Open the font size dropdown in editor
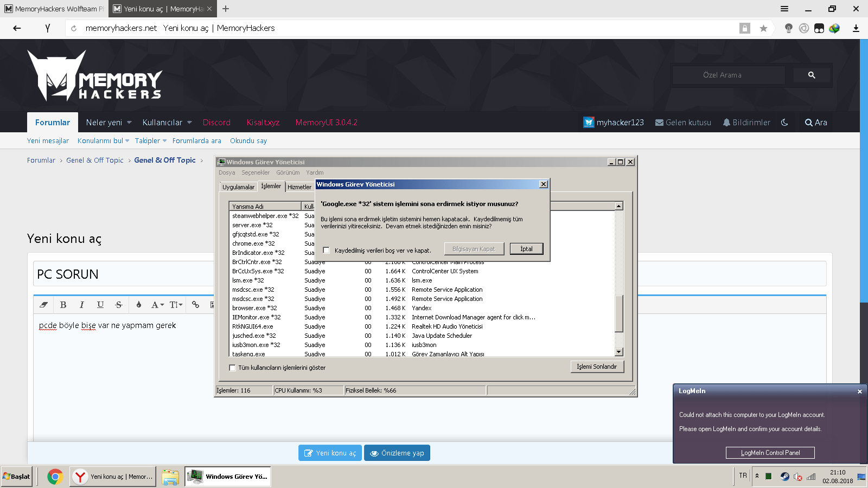Screen dimensions: 868x488 click(x=176, y=305)
